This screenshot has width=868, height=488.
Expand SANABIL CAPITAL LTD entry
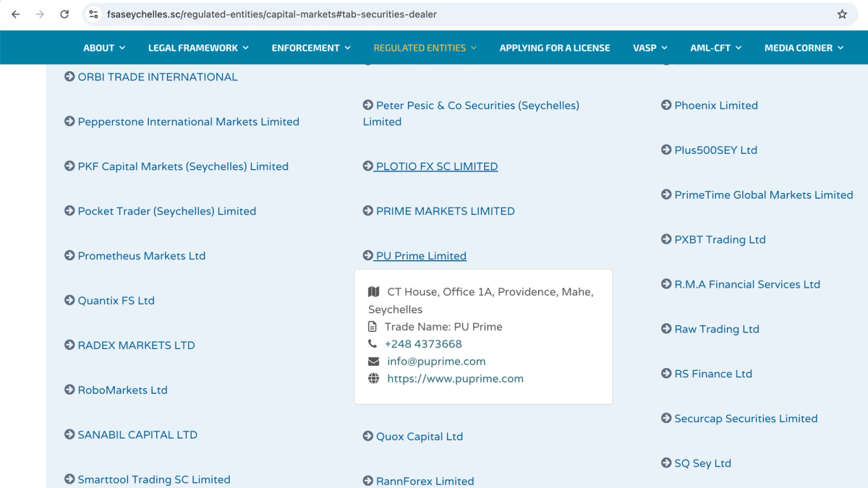point(137,435)
